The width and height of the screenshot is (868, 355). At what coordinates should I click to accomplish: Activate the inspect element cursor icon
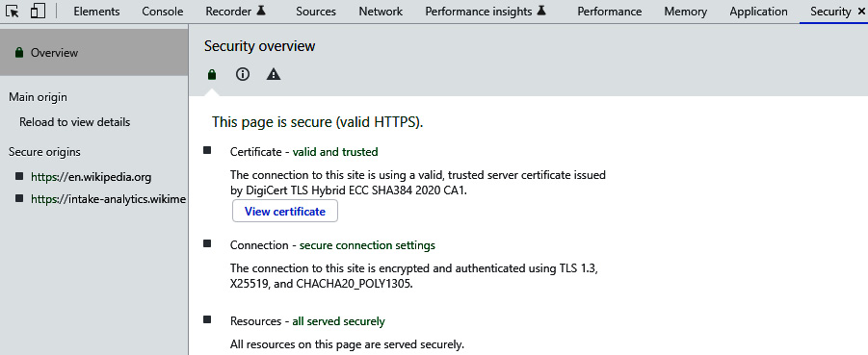[13, 11]
